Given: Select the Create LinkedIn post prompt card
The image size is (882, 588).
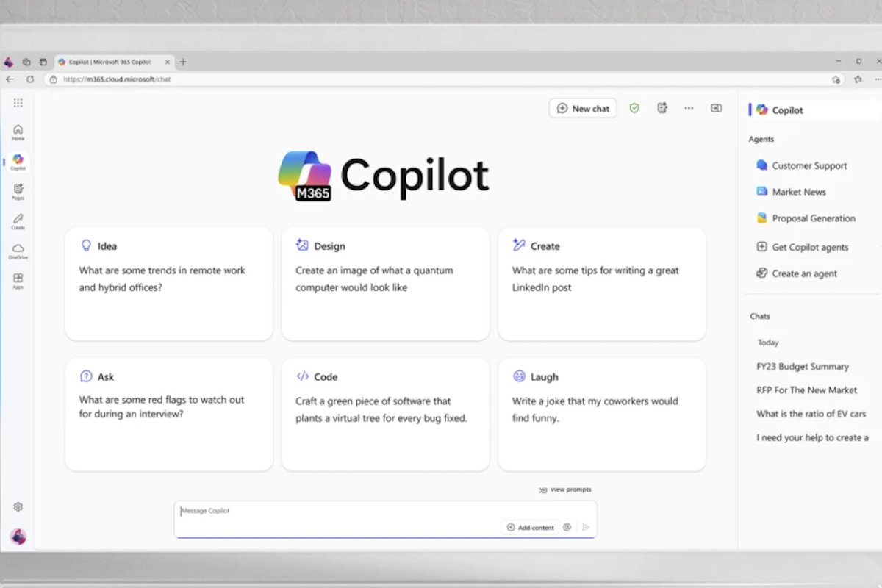Looking at the screenshot, I should coord(602,284).
